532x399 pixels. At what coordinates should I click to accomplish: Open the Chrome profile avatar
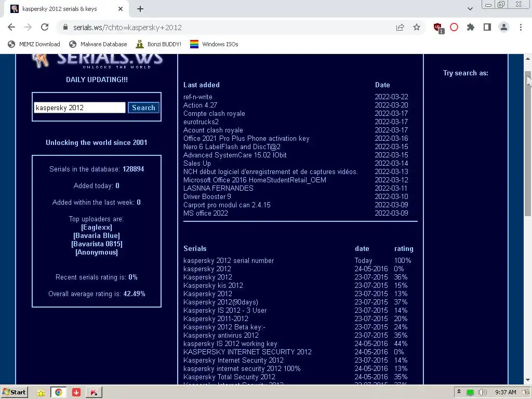pos(504,27)
